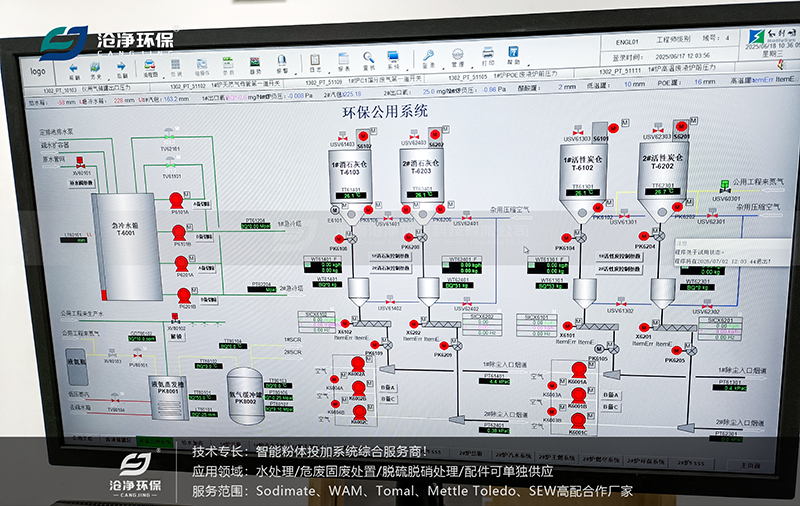Click red motor S6102 atop 1# lime silo
The width and height of the screenshot is (800, 506).
363,136
